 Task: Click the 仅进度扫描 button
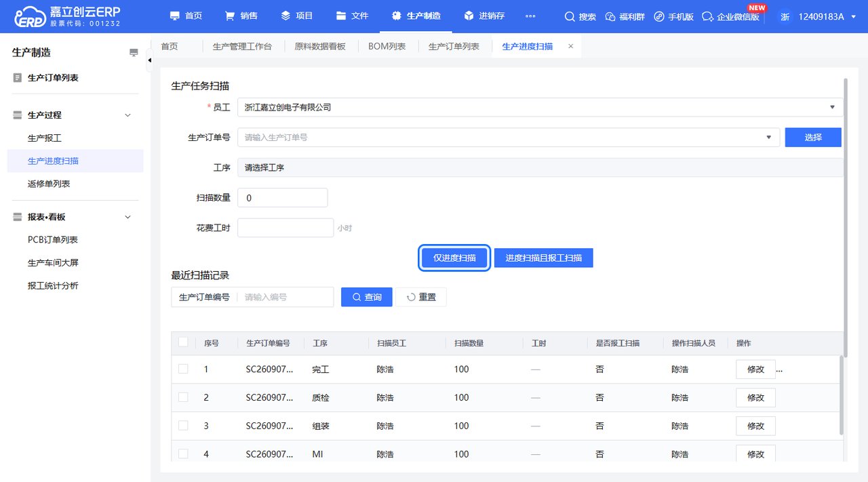tap(454, 258)
